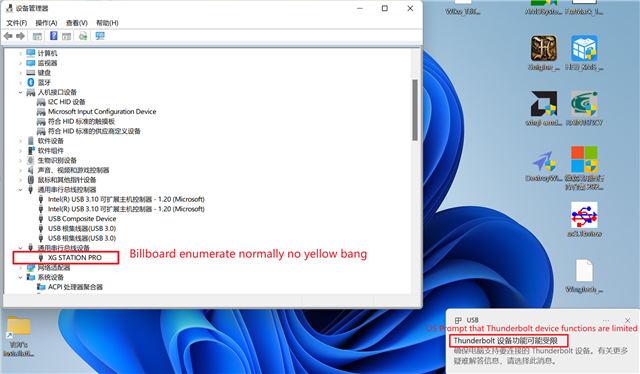Open the green swirl desktop icon beside winql-amd
The height and width of the screenshot is (374, 640).
coord(584,108)
